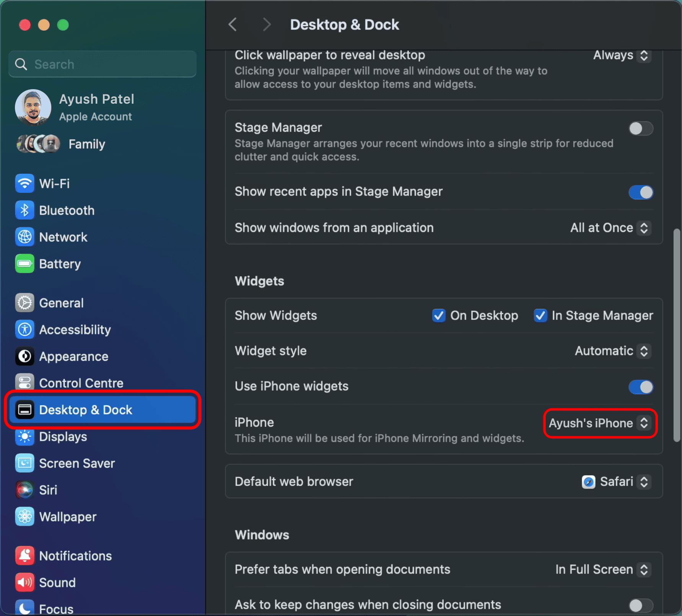The image size is (682, 616).
Task: Open Accessibility via its sidebar icon
Action: 25,329
